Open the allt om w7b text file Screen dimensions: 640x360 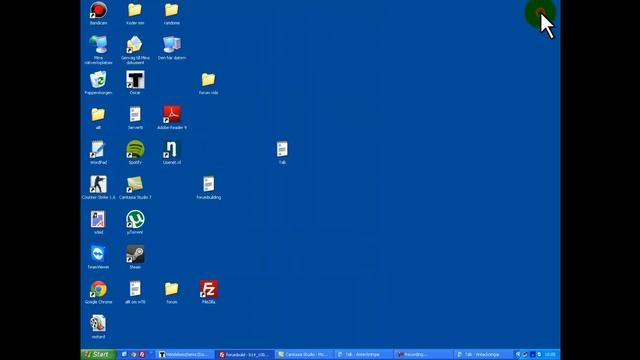(135, 289)
